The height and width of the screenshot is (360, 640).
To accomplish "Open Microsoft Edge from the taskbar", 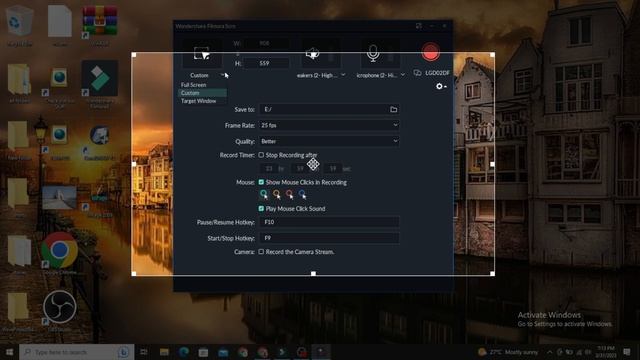I will 184,352.
